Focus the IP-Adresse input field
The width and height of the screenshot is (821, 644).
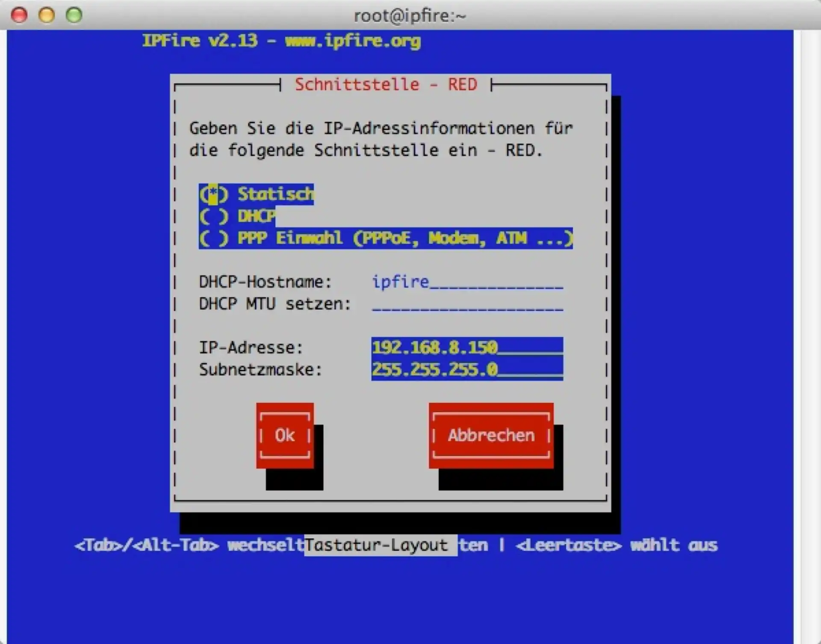[x=467, y=347]
